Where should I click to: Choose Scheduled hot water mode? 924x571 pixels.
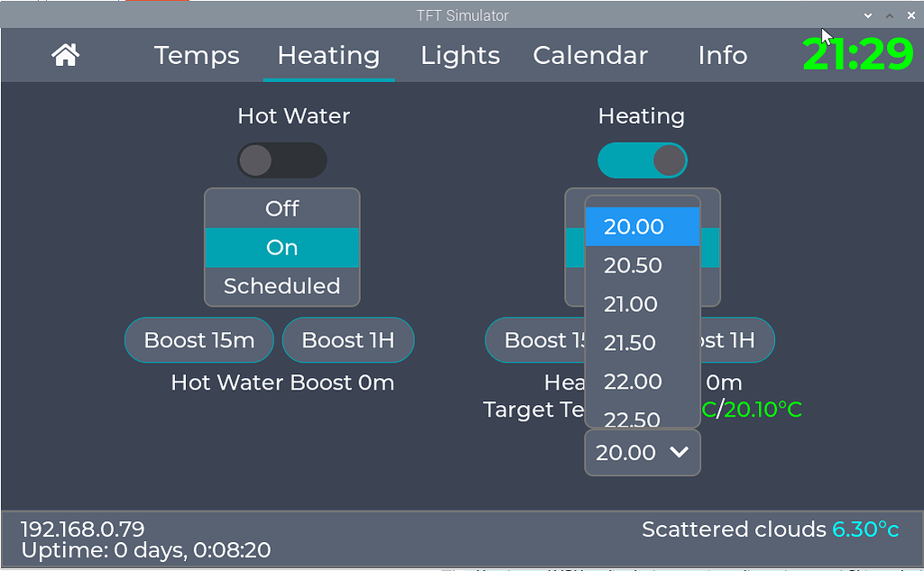click(x=282, y=286)
